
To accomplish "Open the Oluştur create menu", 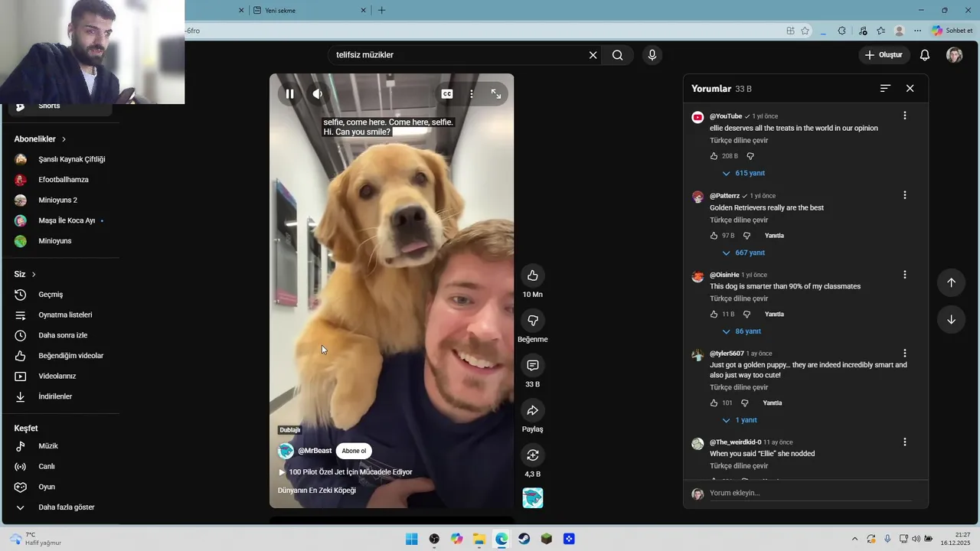I will (884, 55).
